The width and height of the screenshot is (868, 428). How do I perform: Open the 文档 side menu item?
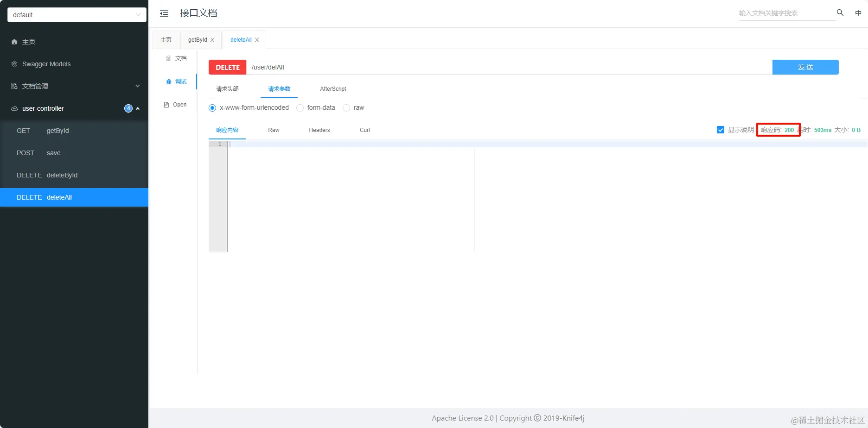point(176,58)
